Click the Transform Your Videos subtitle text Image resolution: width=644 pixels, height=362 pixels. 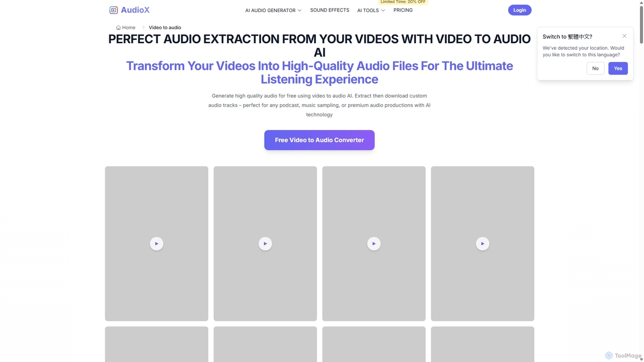[x=319, y=72]
